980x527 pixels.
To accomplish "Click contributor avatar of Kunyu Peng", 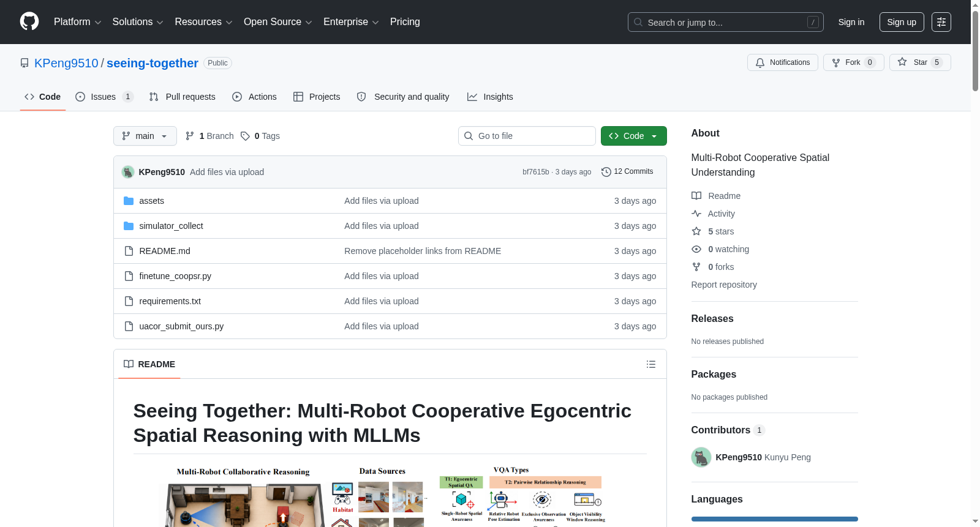I will pos(701,457).
